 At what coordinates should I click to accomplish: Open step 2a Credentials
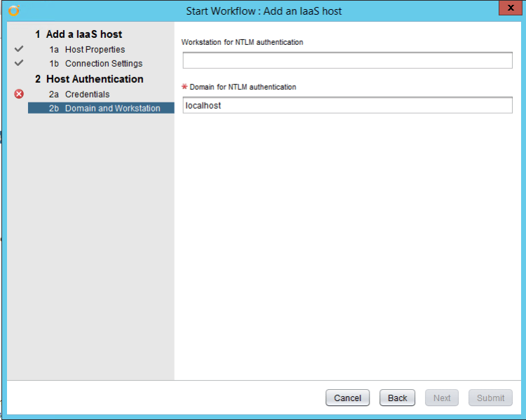(x=87, y=94)
